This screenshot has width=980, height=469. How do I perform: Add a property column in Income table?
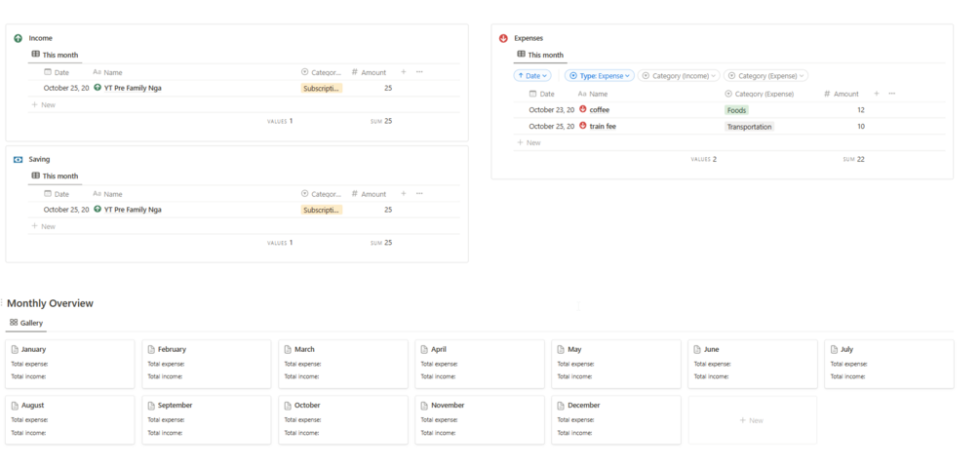pyautogui.click(x=404, y=72)
